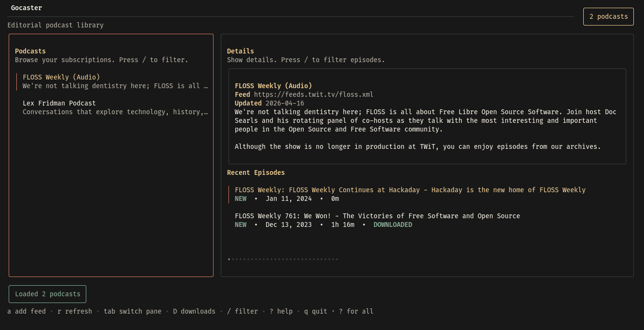Click the DOWNLOADED label on episode 761
Viewport: 644px width, 330px height.
tap(393, 224)
